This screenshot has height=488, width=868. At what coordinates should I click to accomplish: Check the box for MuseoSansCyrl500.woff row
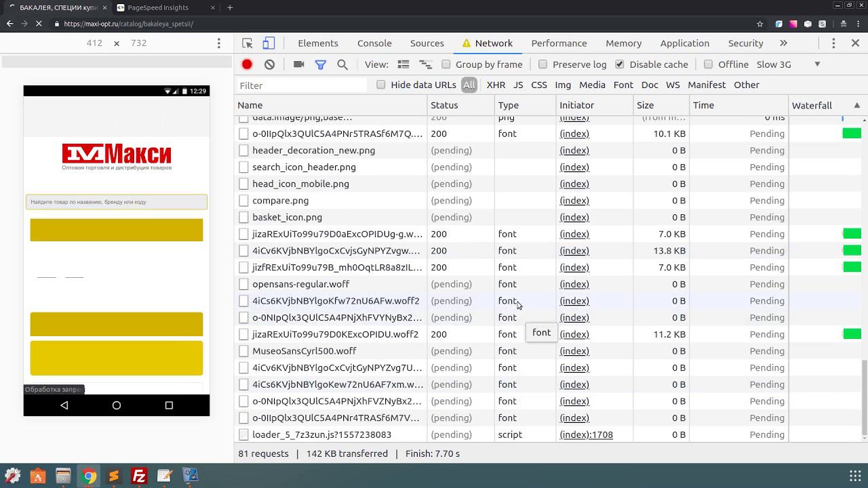(x=243, y=351)
